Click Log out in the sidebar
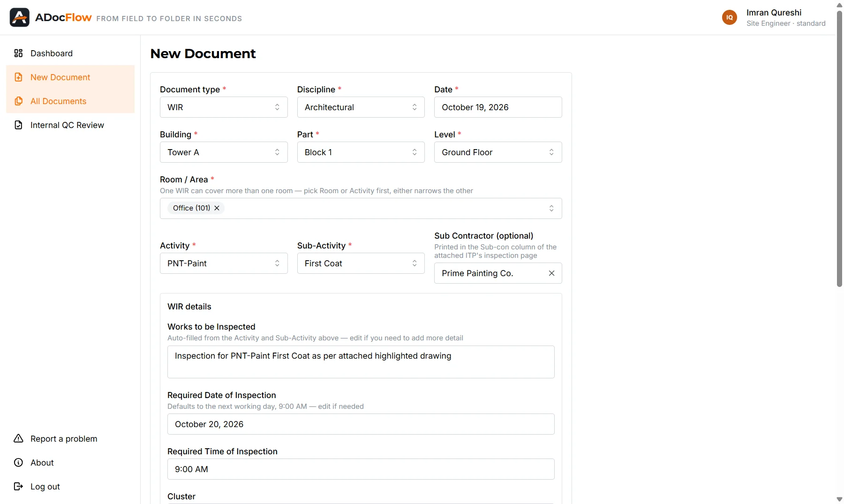 point(70,486)
